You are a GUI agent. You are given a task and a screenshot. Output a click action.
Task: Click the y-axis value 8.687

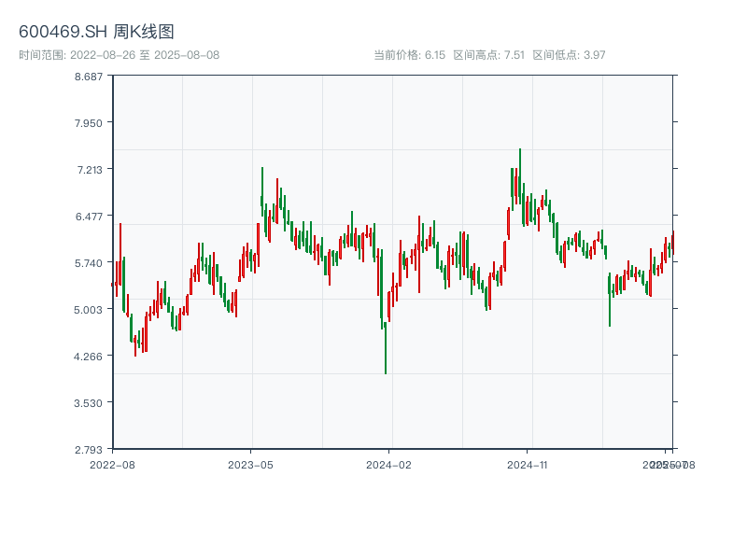coord(89,77)
